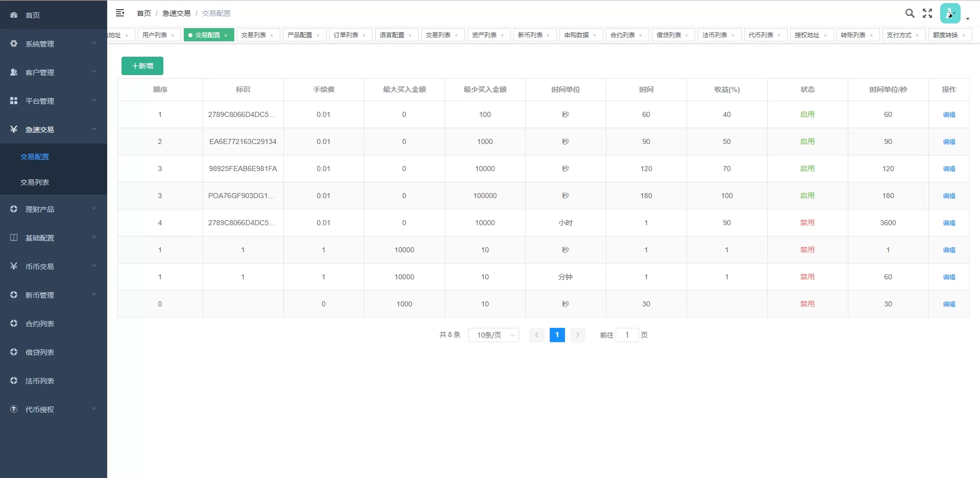Collapse sidebar with hamburger icon

click(120, 13)
